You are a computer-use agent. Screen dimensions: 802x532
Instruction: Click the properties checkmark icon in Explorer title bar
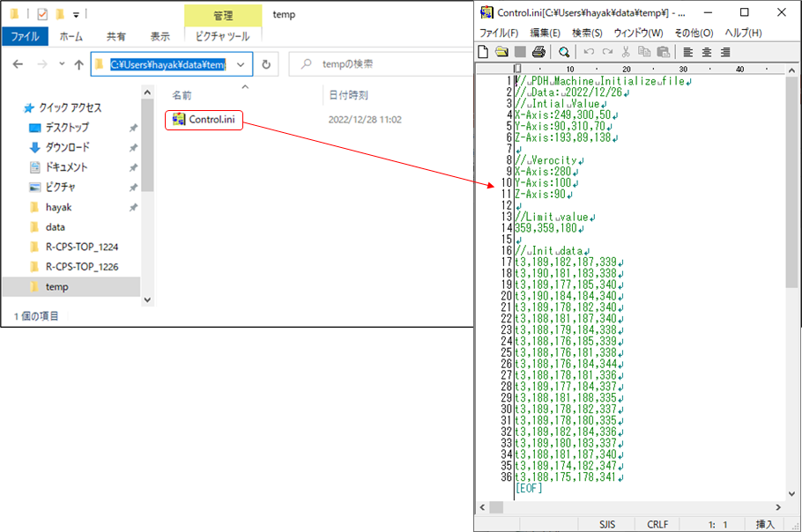(42, 14)
